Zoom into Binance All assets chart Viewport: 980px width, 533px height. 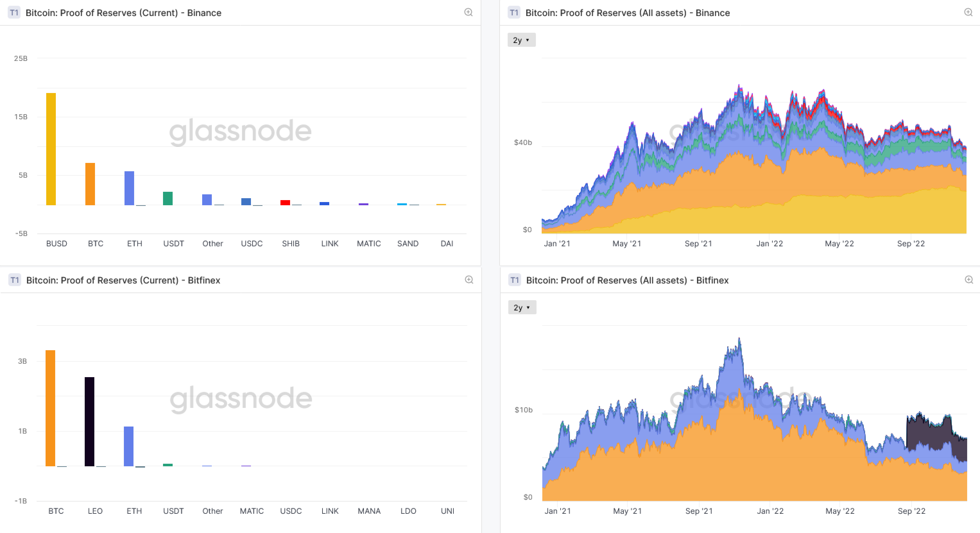coord(968,13)
